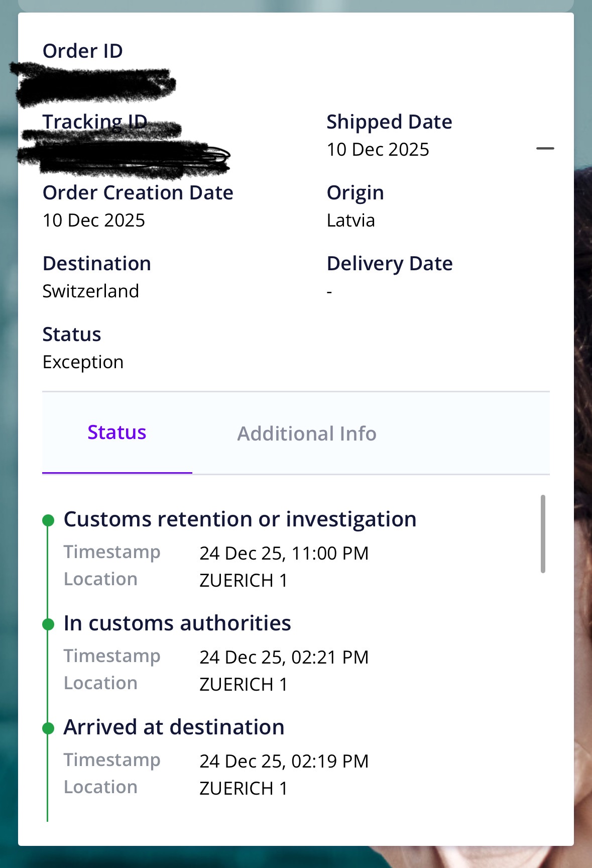592x868 pixels.
Task: Click the 02:19 PM timestamp
Action: click(x=284, y=762)
